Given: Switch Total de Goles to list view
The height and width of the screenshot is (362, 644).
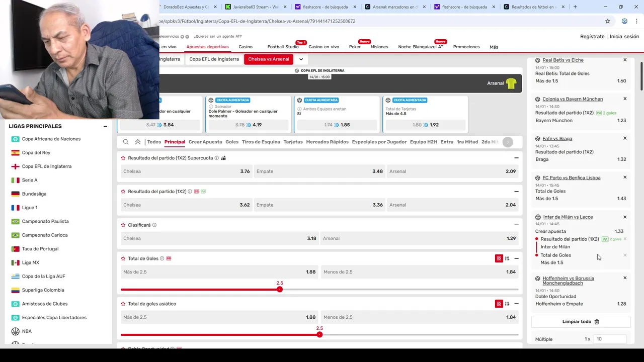Looking at the screenshot, I should [x=507, y=258].
